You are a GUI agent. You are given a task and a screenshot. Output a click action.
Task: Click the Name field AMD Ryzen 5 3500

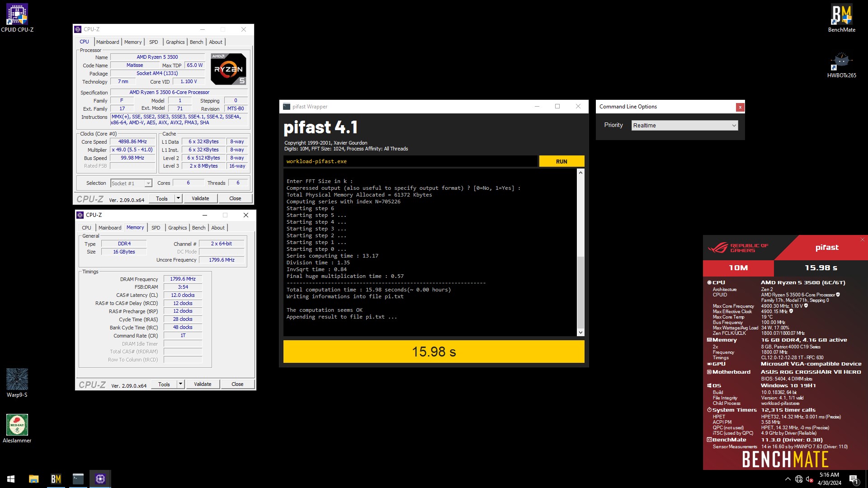tap(157, 57)
